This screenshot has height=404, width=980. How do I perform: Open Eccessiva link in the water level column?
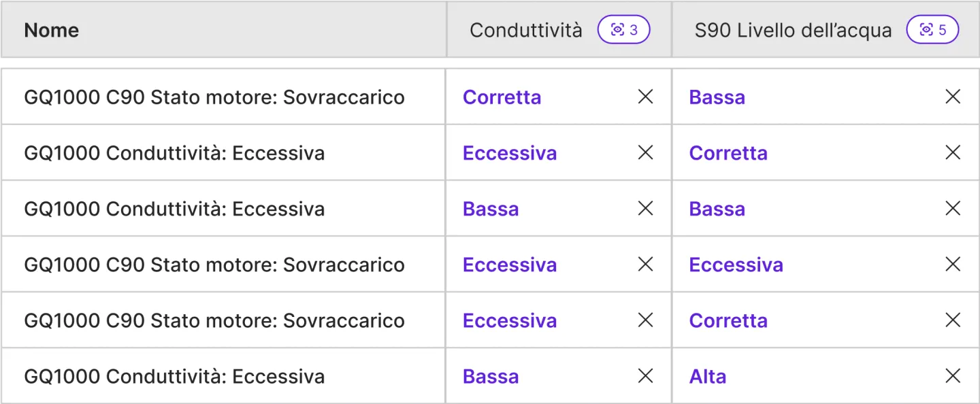click(736, 265)
